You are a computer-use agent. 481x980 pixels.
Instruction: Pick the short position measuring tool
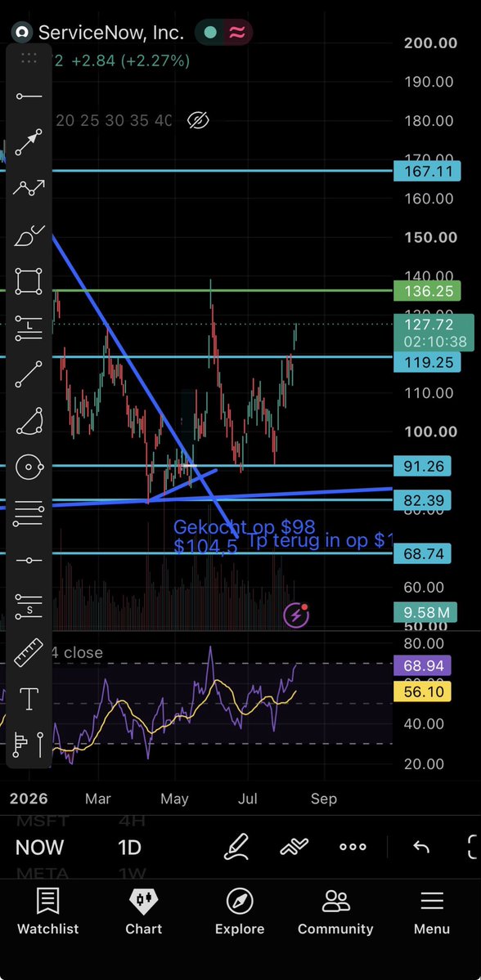pyautogui.click(x=29, y=606)
